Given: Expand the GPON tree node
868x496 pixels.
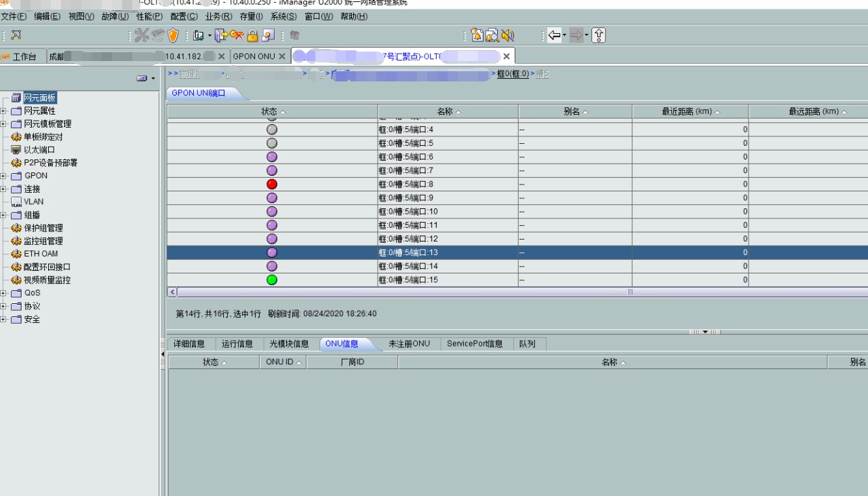Looking at the screenshot, I should pyautogui.click(x=3, y=176).
